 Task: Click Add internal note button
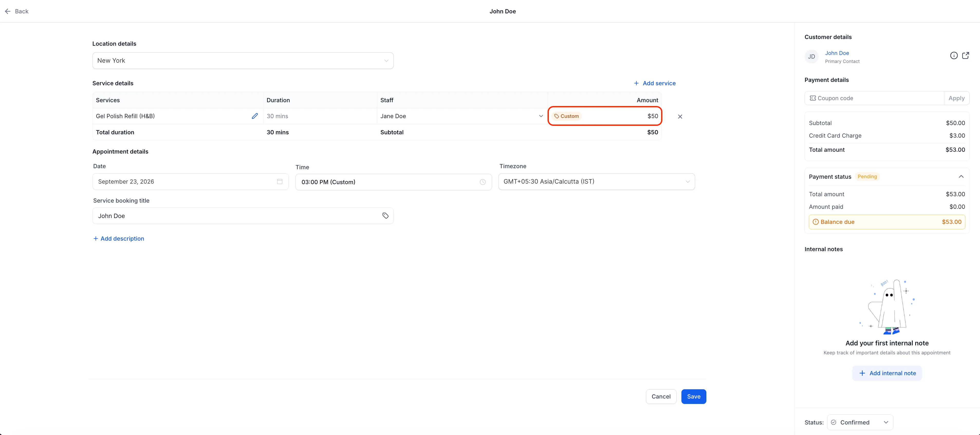click(x=887, y=373)
